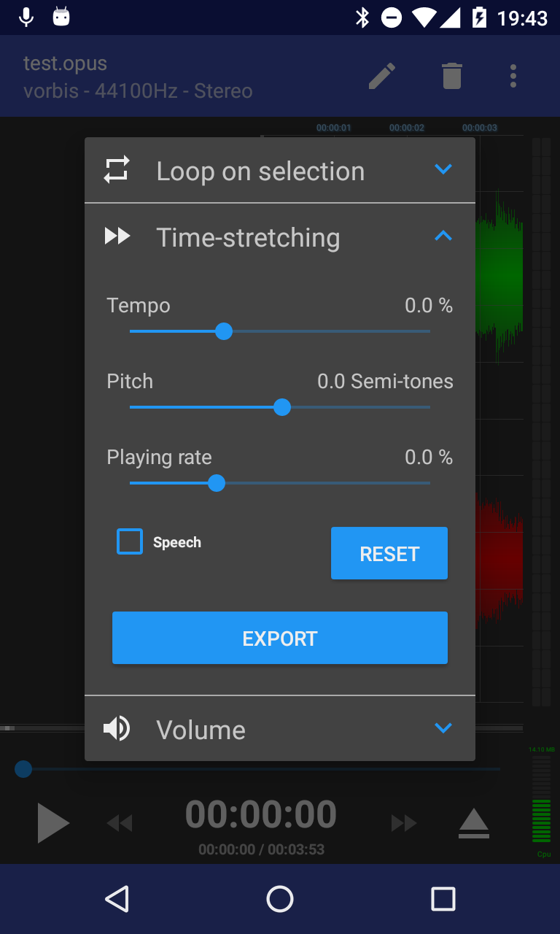Expand the Loop on selection chevron
This screenshot has width=560, height=934.
click(443, 169)
